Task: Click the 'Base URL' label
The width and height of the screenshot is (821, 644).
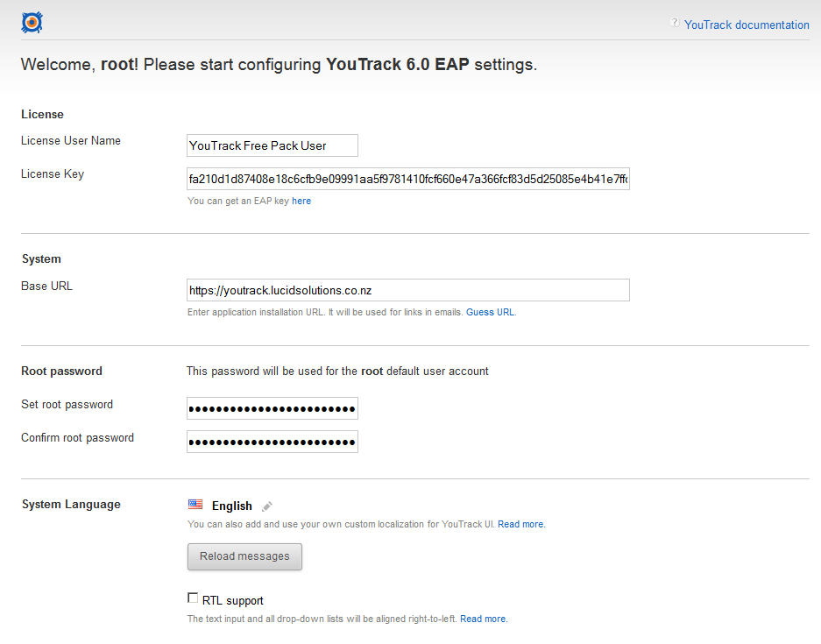Action: 46,286
